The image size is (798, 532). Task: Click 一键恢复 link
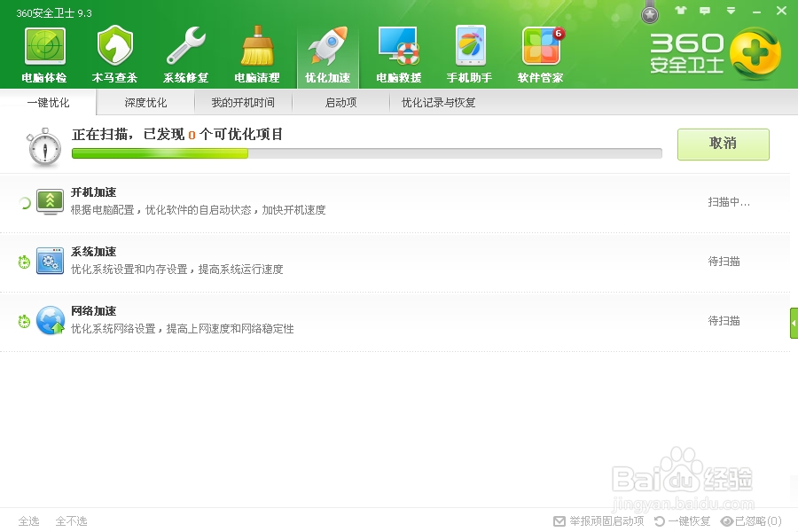(689, 520)
